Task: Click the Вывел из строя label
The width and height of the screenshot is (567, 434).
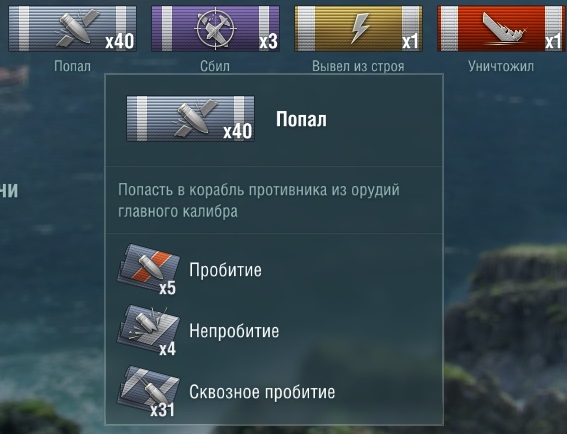Action: (358, 66)
